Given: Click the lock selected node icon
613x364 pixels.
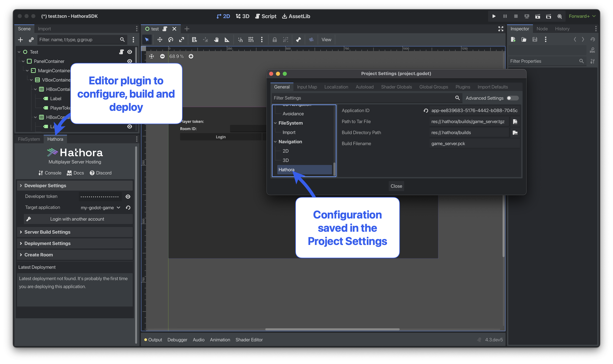Looking at the screenshot, I should coord(275,39).
